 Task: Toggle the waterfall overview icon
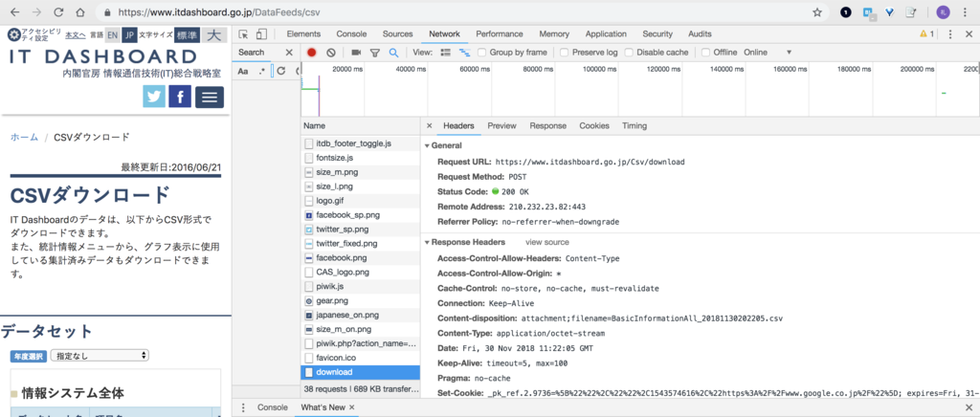tap(464, 53)
